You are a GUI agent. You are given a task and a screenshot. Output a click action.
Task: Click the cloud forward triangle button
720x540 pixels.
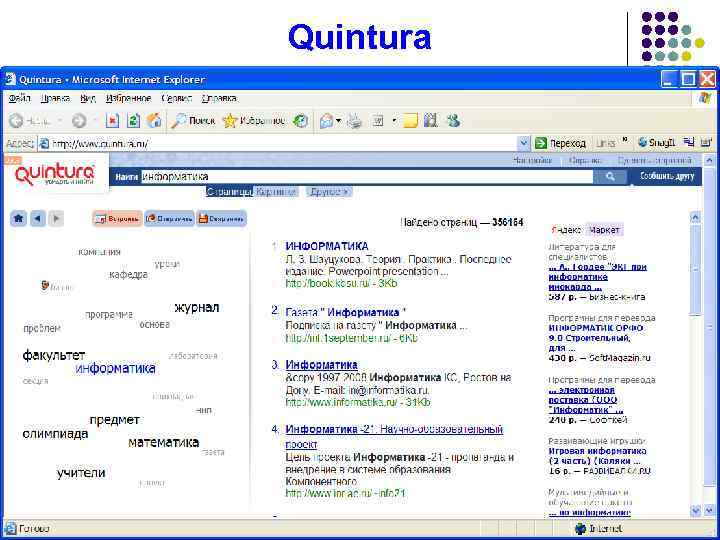(x=56, y=219)
